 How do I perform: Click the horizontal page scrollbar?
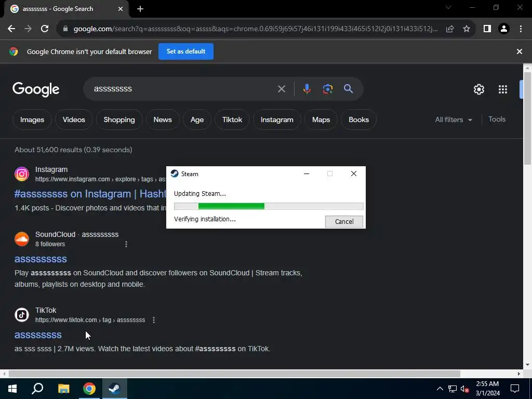[234, 374]
